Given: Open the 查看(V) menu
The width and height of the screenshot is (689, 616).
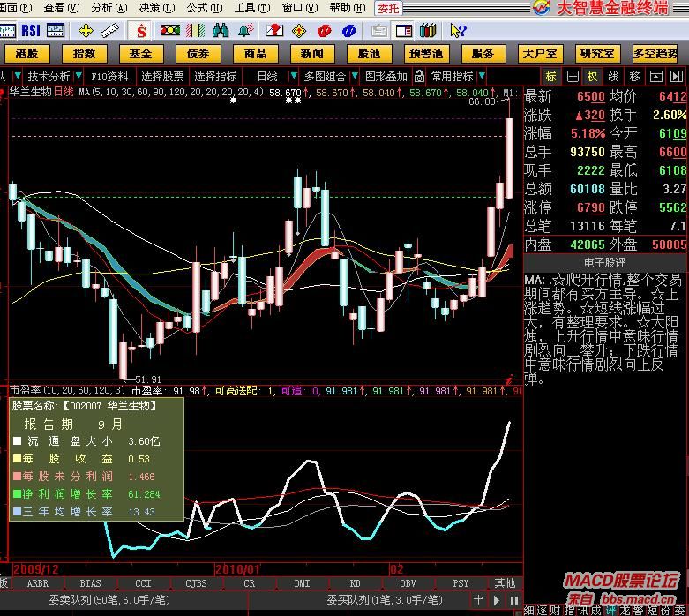Looking at the screenshot, I should (62, 7).
